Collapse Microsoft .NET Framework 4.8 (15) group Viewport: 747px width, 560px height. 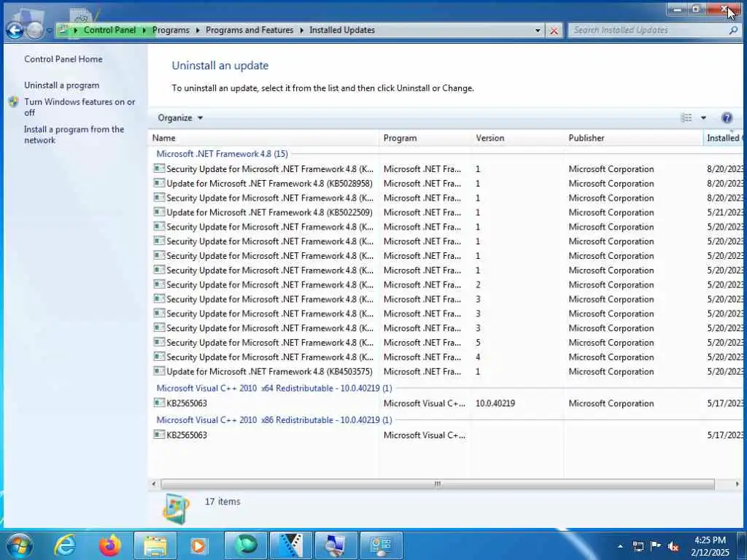click(x=222, y=154)
